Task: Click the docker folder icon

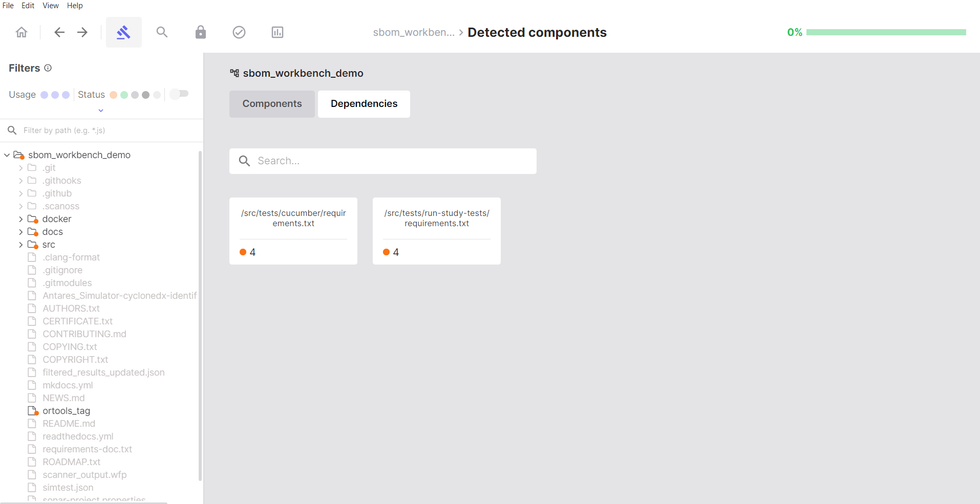Action: tap(33, 219)
